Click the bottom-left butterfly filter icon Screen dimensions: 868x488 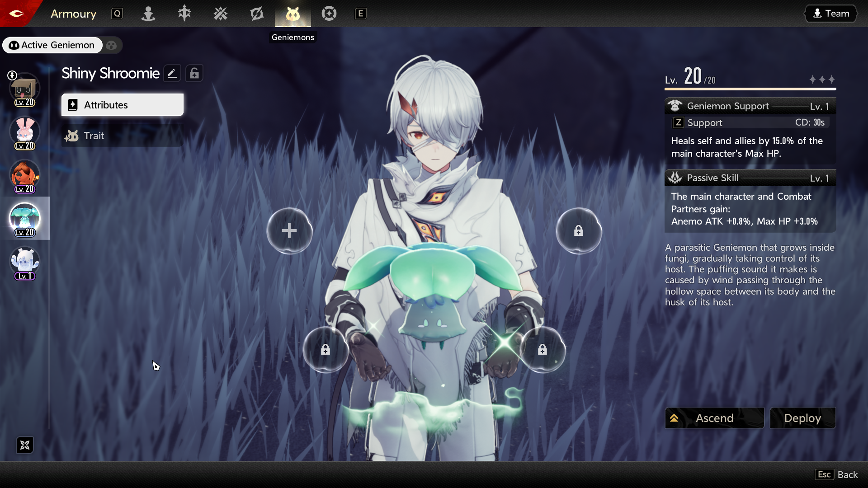25,445
